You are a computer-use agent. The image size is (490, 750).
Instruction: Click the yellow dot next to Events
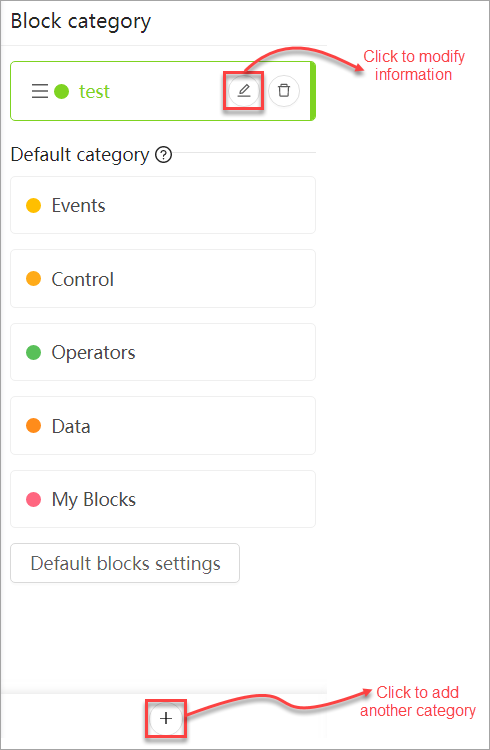click(x=33, y=206)
